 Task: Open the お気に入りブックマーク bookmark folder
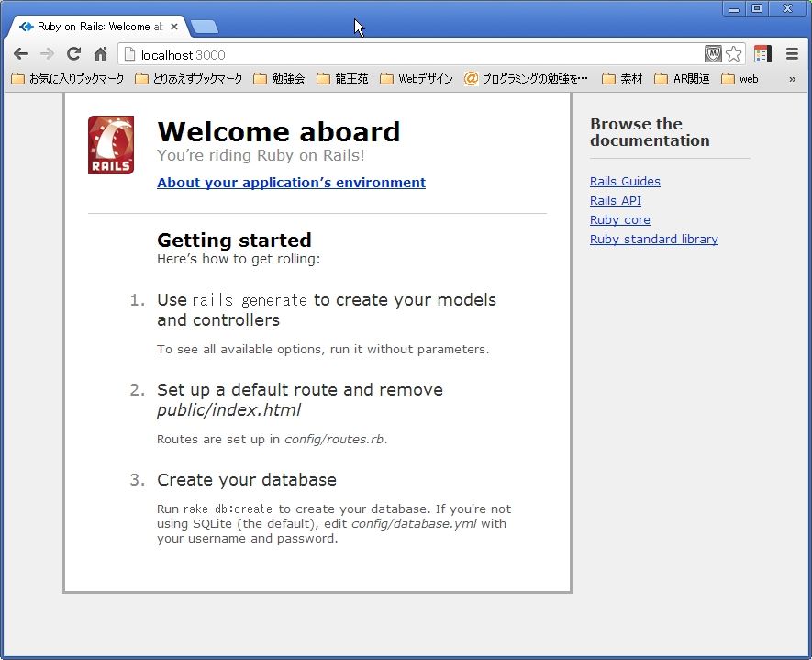[67, 79]
